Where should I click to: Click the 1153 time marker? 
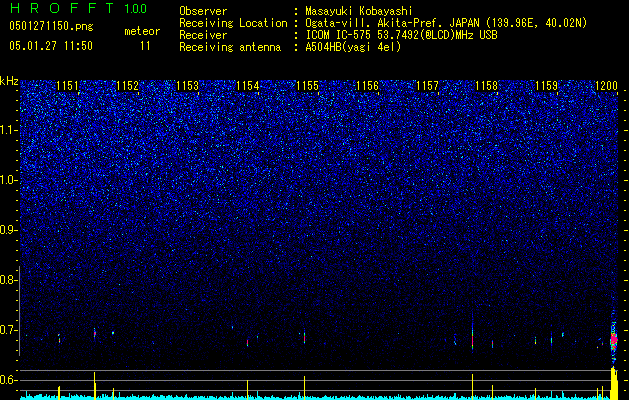(187, 86)
